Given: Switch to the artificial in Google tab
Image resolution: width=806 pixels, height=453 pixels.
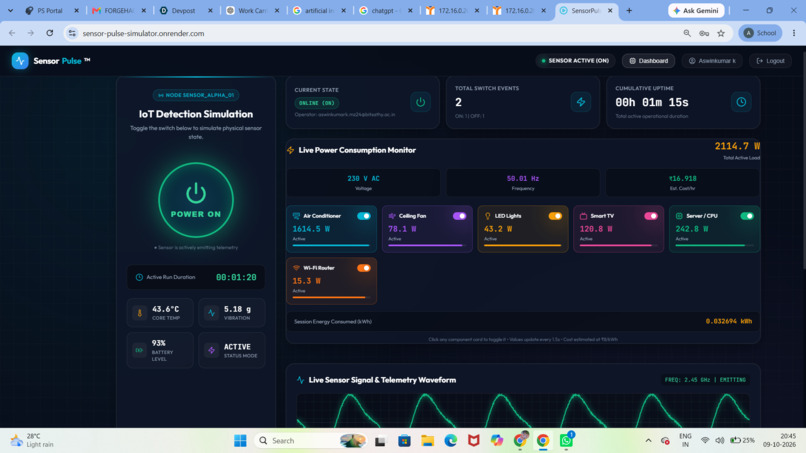Looking at the screenshot, I should click(318, 10).
